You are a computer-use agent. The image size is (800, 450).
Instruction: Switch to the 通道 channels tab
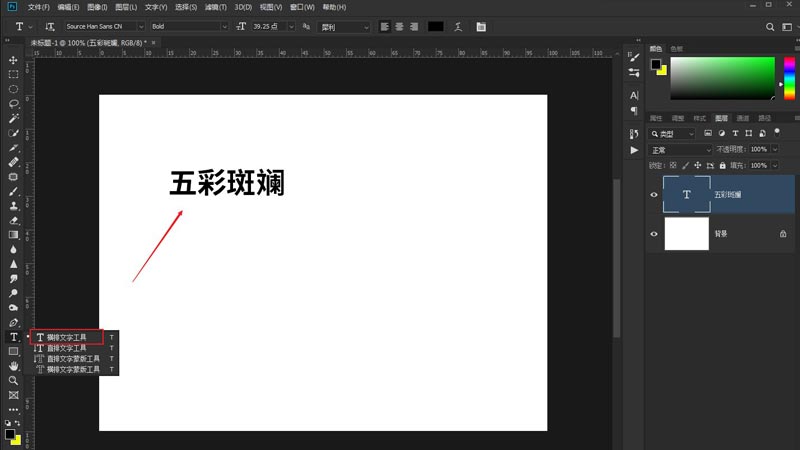tap(743, 118)
